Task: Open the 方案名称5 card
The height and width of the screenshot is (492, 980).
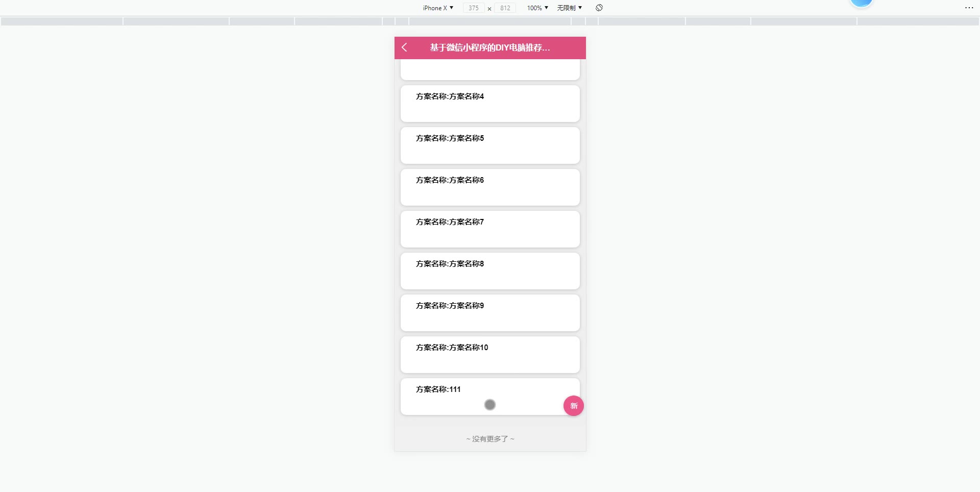Action: click(x=490, y=145)
